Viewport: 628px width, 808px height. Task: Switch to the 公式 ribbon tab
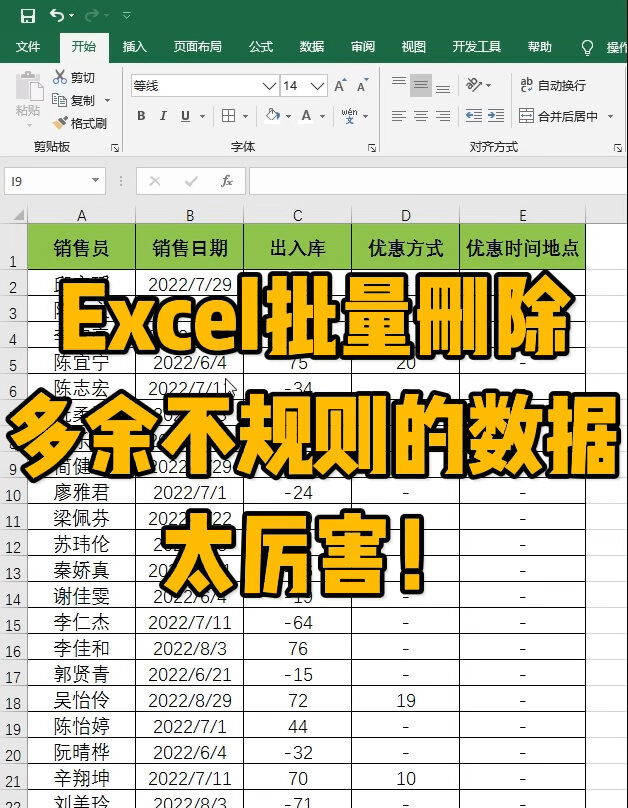coord(261,47)
